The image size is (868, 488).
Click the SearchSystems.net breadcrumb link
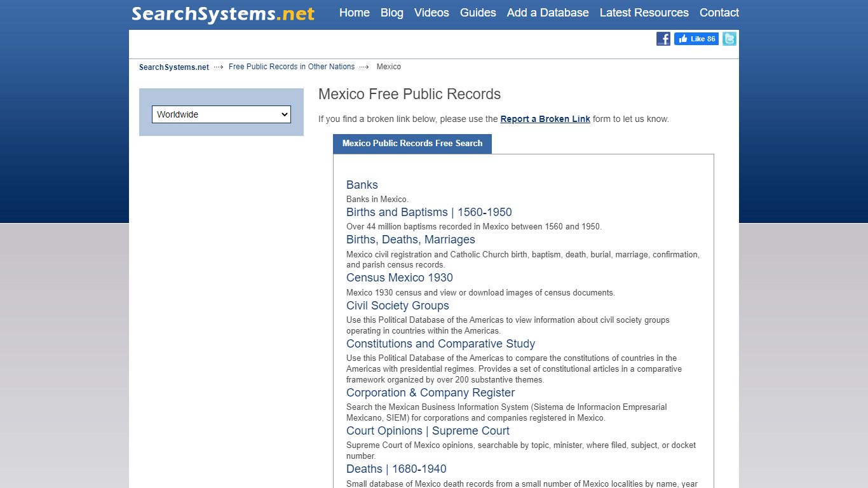174,67
